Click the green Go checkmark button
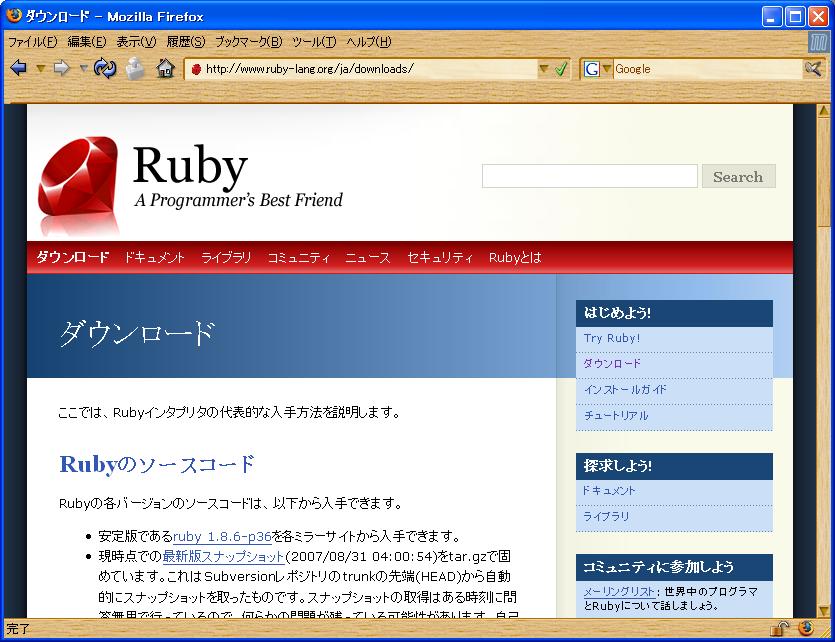Image resolution: width=835 pixels, height=642 pixels. coord(561,69)
